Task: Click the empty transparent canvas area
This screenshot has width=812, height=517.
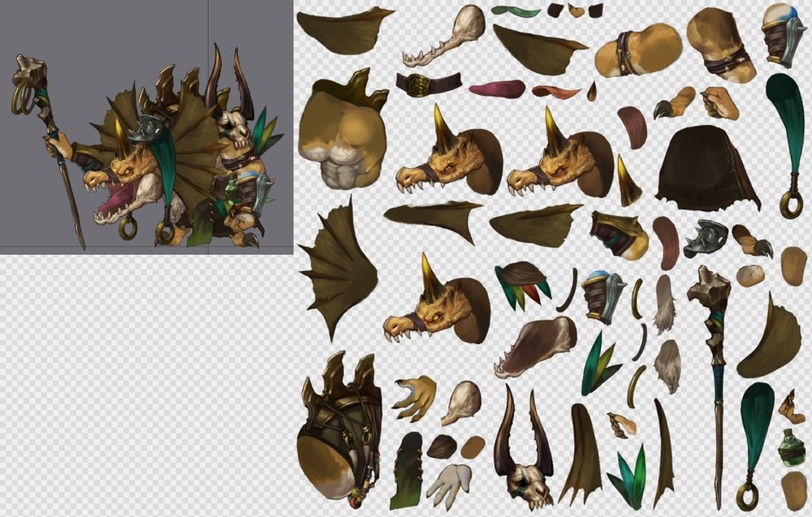Action: (x=146, y=381)
